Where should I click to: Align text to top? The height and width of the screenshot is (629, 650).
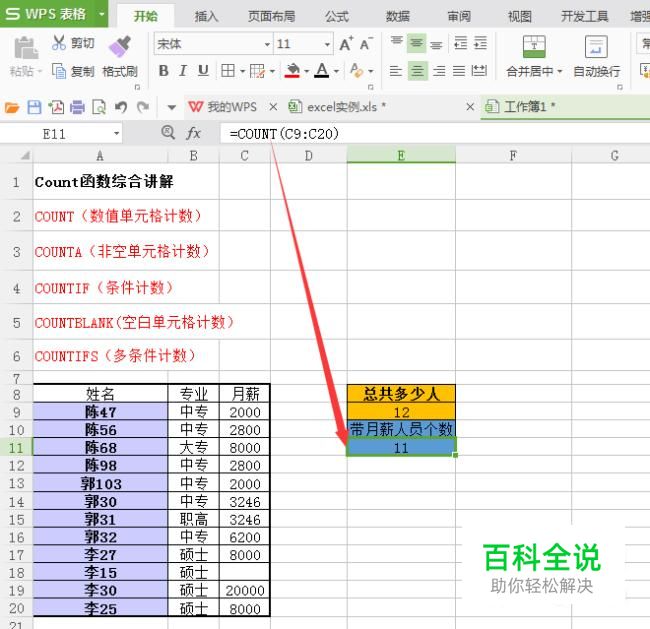(x=397, y=42)
